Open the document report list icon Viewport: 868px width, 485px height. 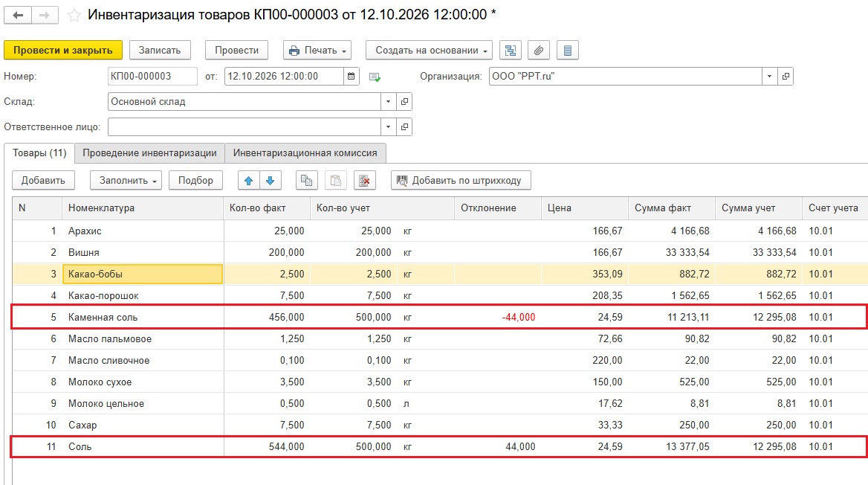coord(568,51)
